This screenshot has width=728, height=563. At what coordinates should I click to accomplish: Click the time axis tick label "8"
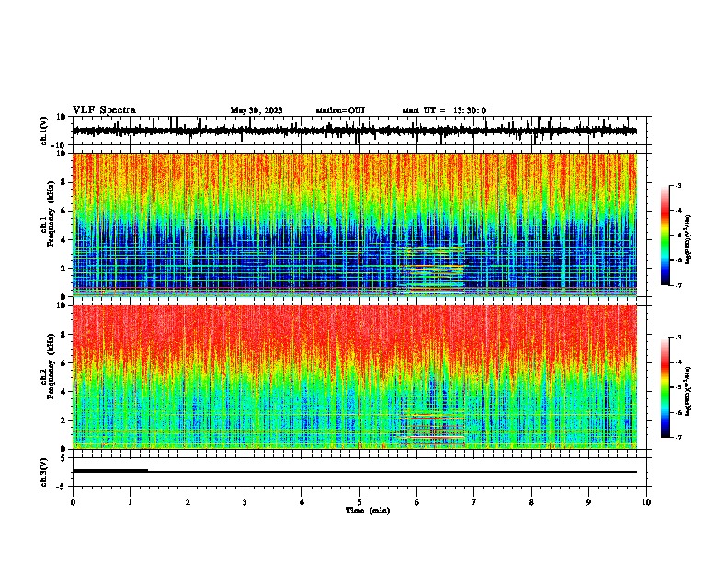(x=531, y=502)
